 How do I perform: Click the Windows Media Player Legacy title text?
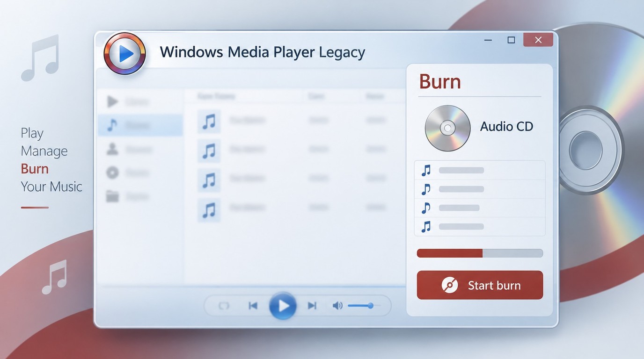tap(263, 52)
